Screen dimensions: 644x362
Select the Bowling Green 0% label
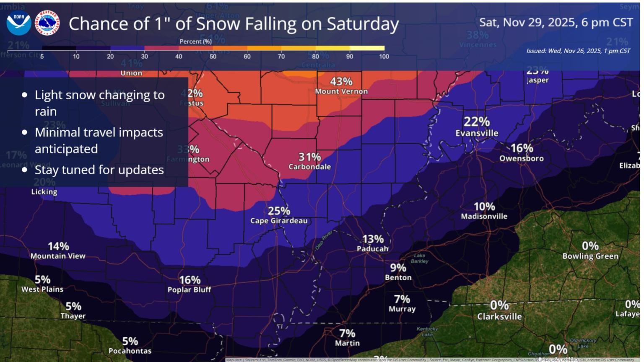(590, 251)
